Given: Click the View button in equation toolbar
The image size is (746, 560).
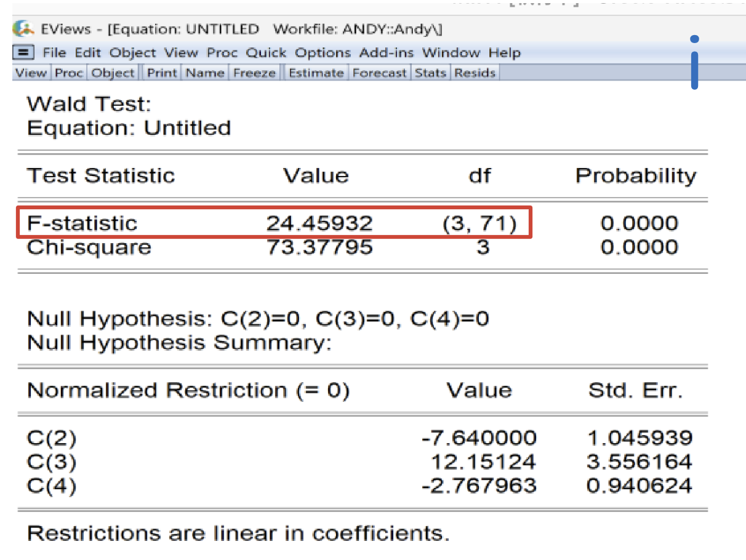Looking at the screenshot, I should [31, 73].
